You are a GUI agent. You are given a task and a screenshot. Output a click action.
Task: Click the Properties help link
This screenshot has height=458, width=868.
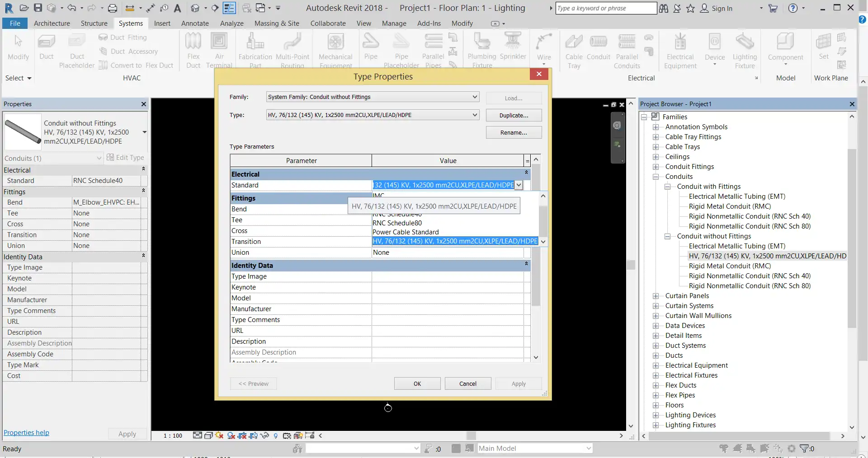tap(26, 433)
